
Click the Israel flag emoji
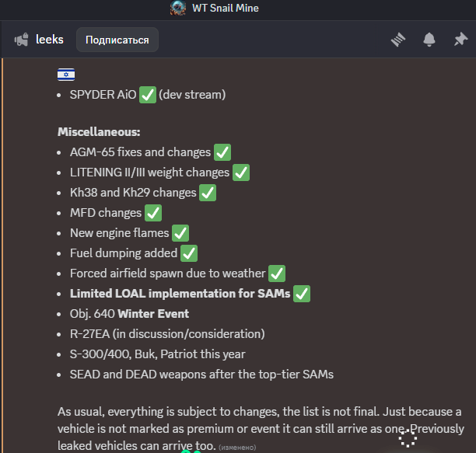tap(66, 75)
